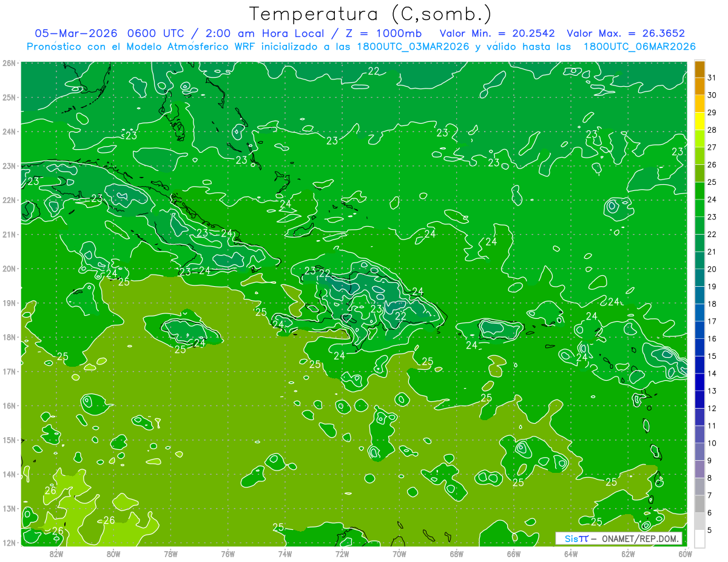
Task: Click the 'Valor Min. = 20.2542' readout
Action: coord(497,33)
